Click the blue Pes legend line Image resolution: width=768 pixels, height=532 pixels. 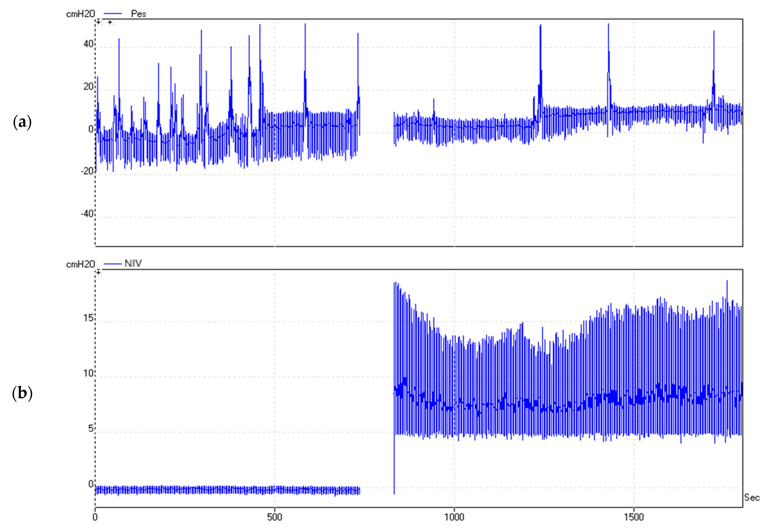pos(113,14)
